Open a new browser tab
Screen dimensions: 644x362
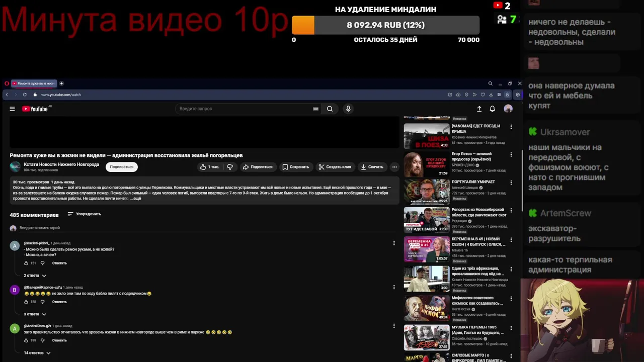pos(61,83)
